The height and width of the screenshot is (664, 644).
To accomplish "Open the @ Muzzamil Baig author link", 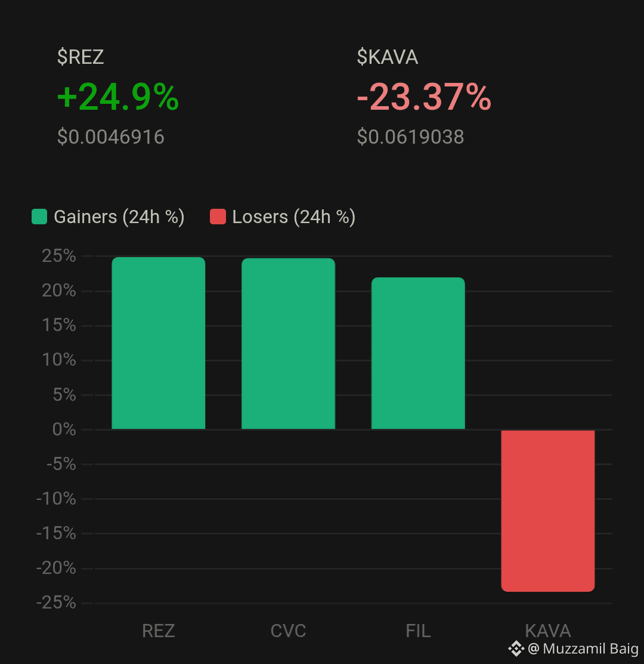I will [583, 648].
